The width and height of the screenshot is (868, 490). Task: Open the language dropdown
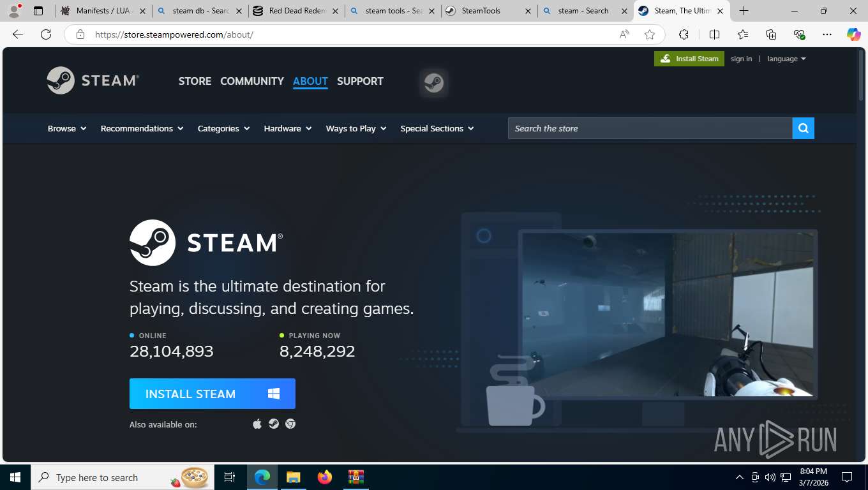click(x=786, y=59)
